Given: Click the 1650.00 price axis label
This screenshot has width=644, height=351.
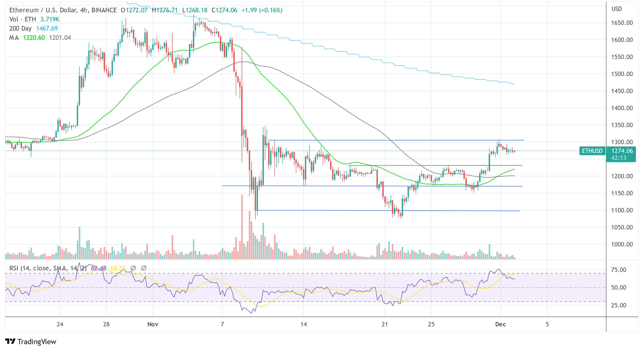Looking at the screenshot, I should [622, 23].
